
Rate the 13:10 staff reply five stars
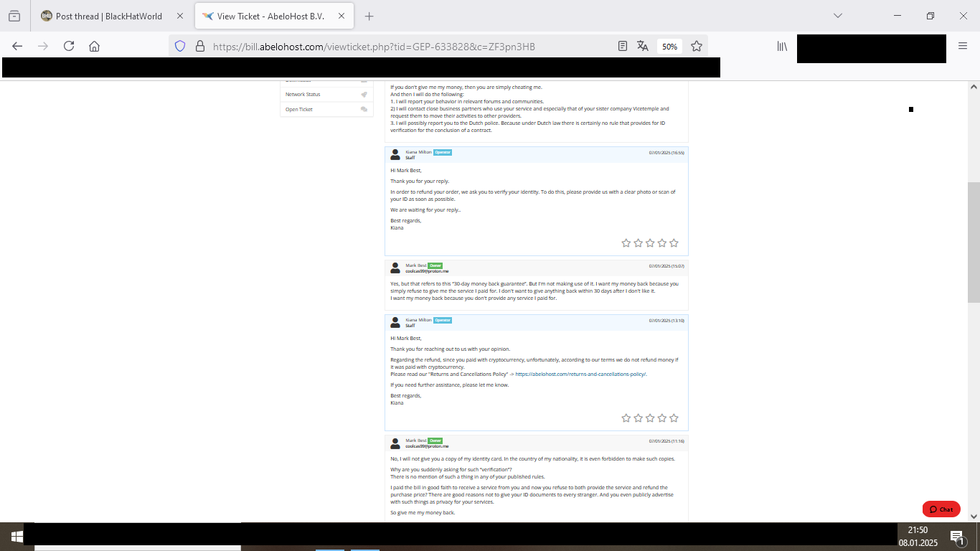coord(674,418)
